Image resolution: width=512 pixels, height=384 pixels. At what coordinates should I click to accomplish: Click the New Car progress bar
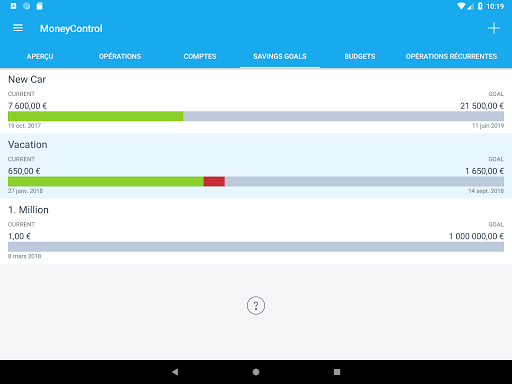pyautogui.click(x=256, y=116)
